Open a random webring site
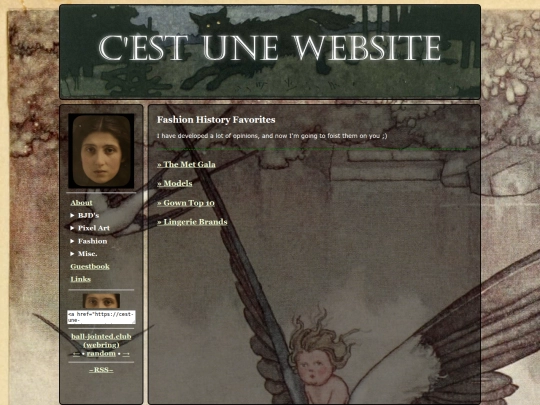Screen dimensions: 540x405 [101, 354]
